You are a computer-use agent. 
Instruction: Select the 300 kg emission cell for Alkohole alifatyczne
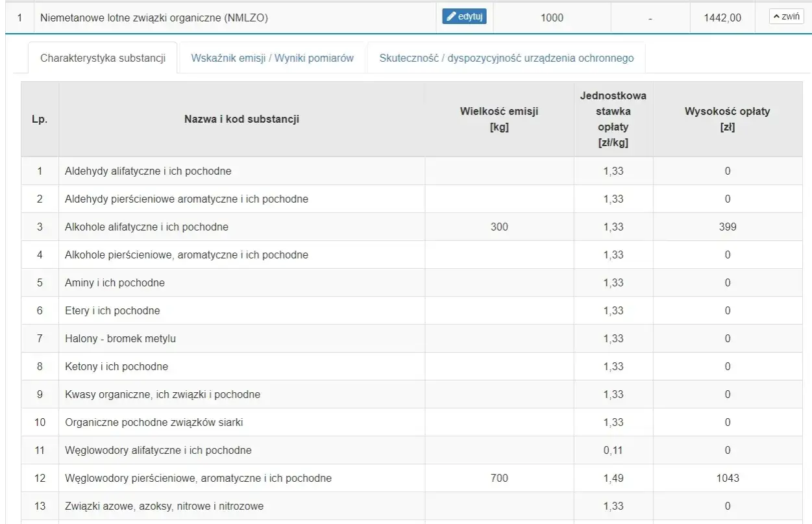pos(499,227)
